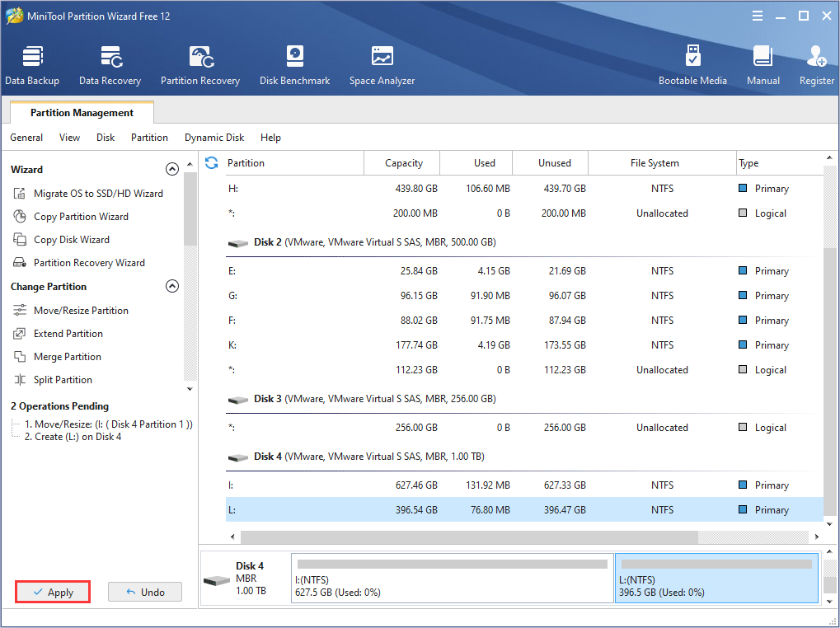Click the Merge Partition link
The height and width of the screenshot is (628, 840).
pyautogui.click(x=68, y=357)
